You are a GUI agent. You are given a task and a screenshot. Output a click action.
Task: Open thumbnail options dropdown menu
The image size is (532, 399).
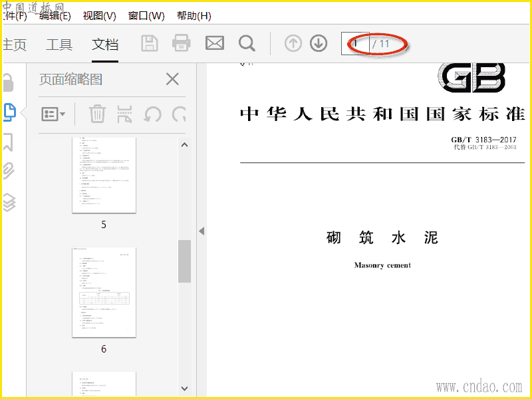point(53,114)
